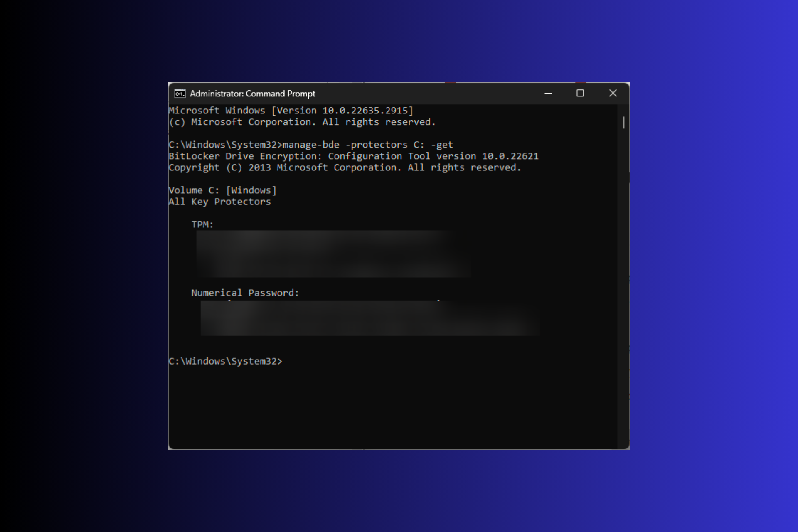Screen dimensions: 798x532
Task: Click the 'TPM:' label
Action: 202,224
